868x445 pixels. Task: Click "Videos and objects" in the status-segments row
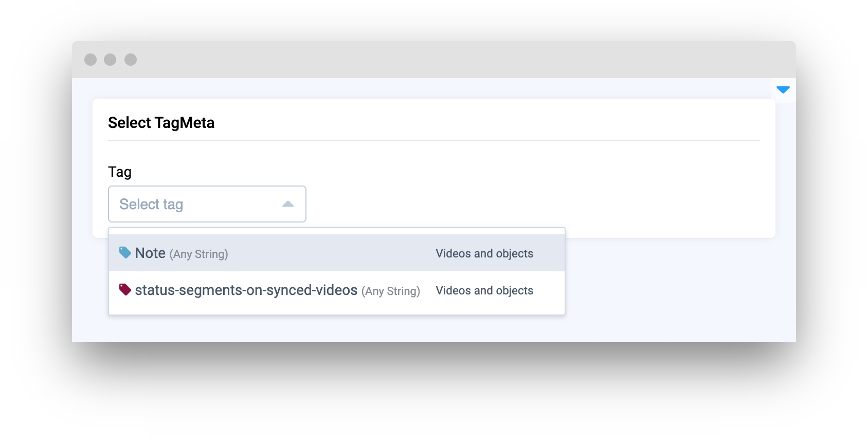point(484,290)
